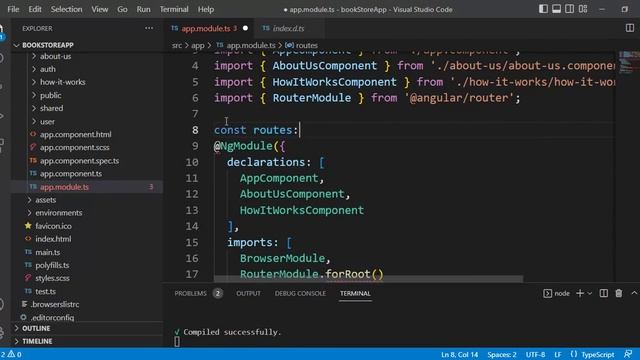Open customize layout icon
This screenshot has width=640, height=360.
(x=583, y=9)
